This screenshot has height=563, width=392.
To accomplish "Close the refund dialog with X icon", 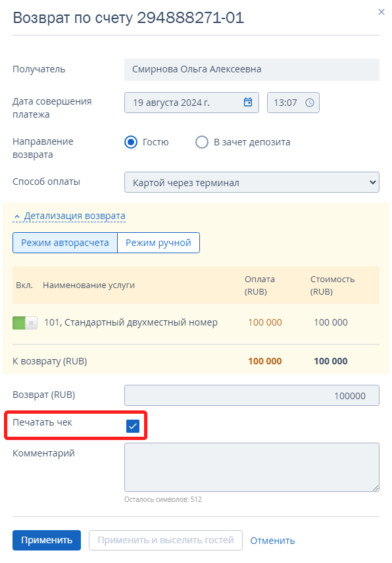I will tap(381, 12).
